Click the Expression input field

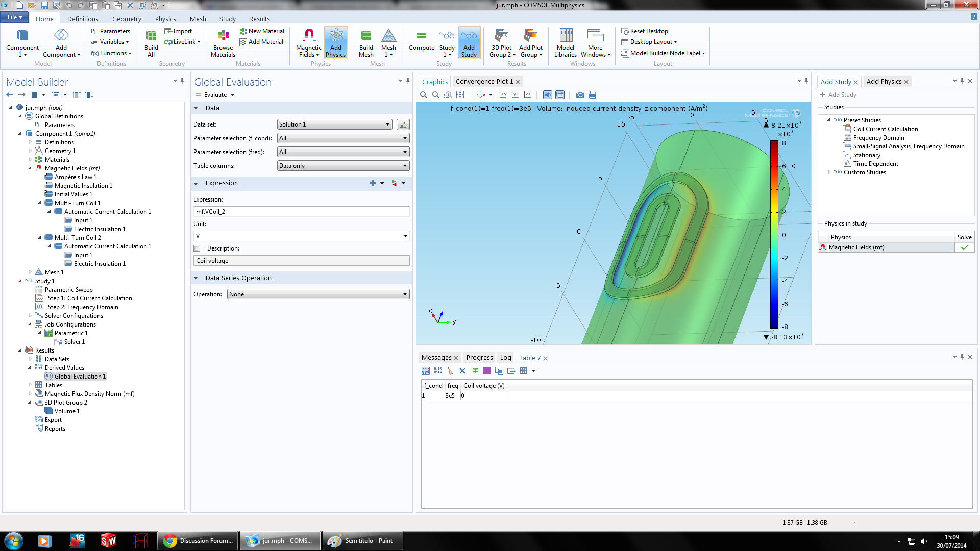click(x=301, y=212)
